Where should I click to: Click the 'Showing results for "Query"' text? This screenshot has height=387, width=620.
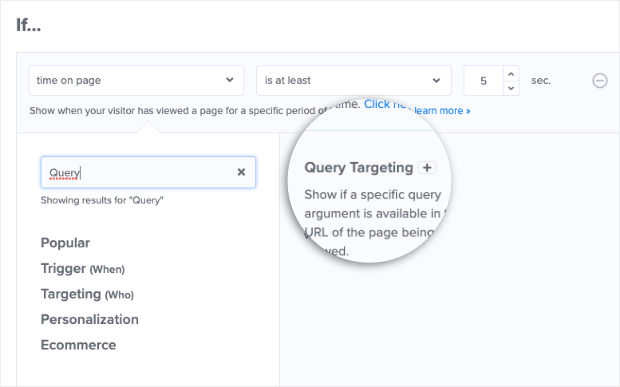102,200
